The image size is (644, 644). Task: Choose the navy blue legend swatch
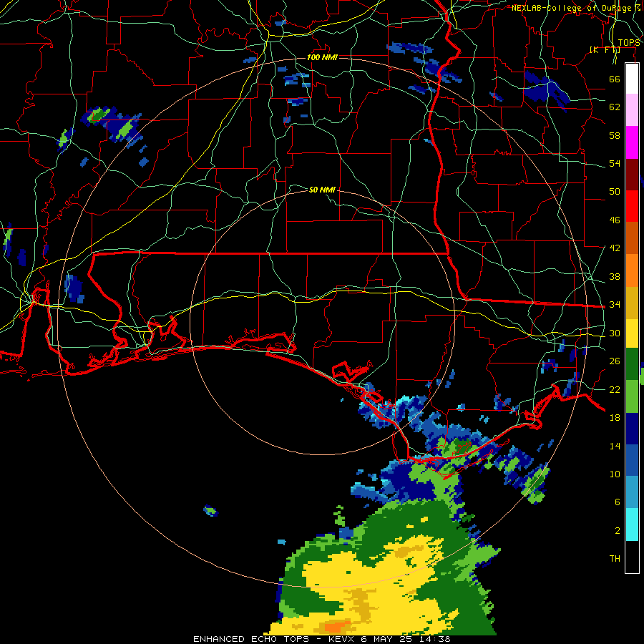[632, 429]
